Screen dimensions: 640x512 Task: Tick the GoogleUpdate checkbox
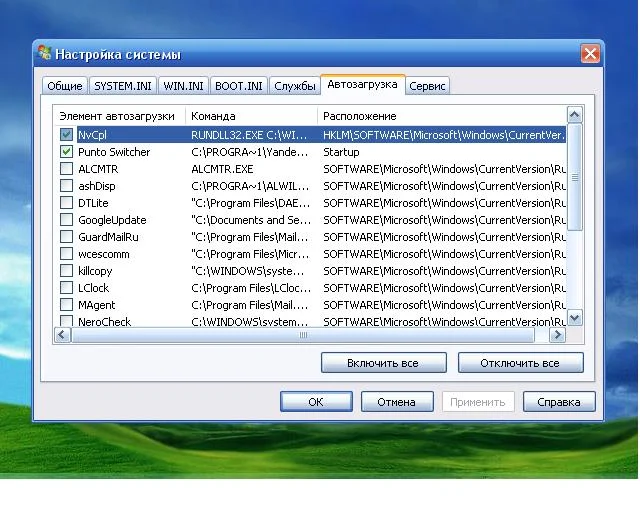click(x=66, y=220)
